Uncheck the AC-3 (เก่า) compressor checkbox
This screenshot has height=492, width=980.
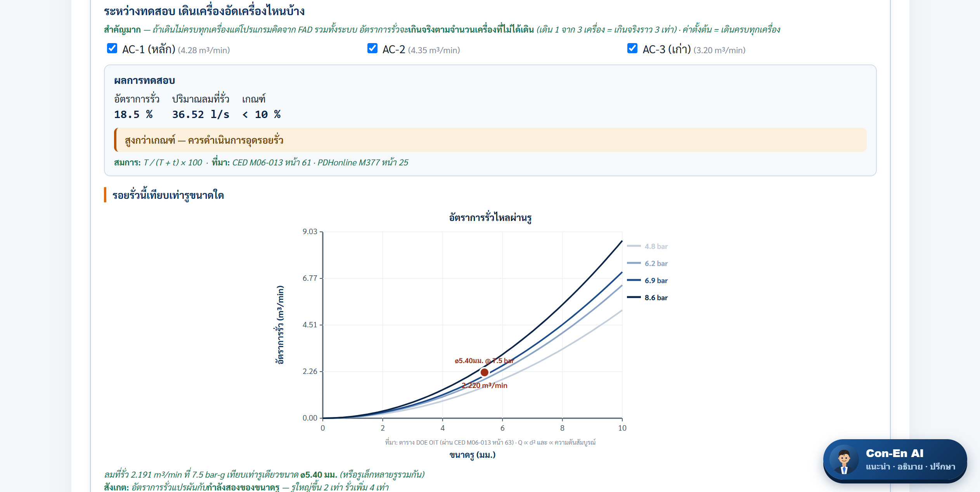pyautogui.click(x=632, y=49)
